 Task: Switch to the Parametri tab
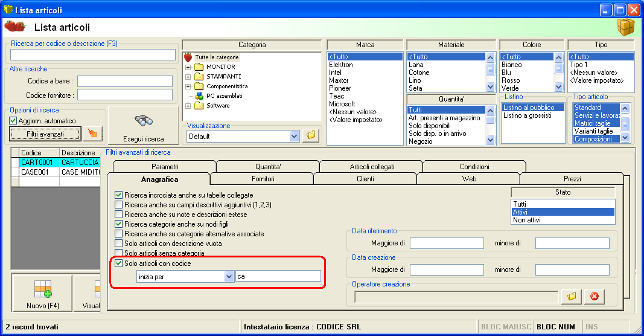165,167
